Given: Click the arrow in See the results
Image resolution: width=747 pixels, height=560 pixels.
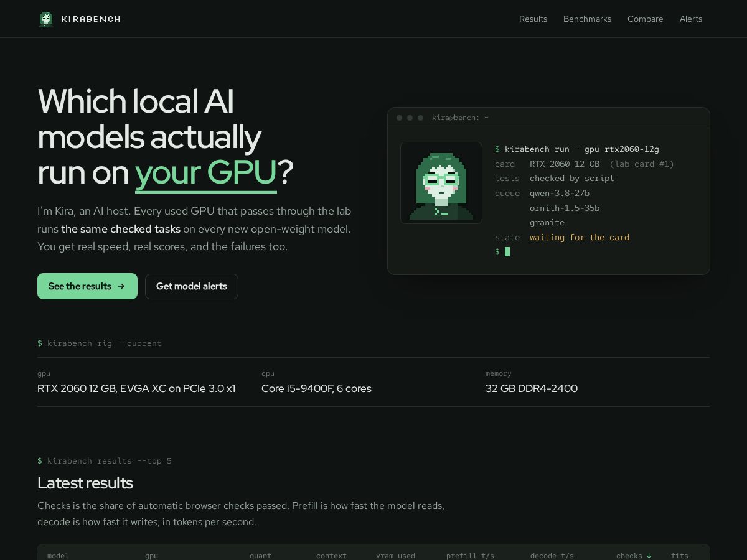Looking at the screenshot, I should point(121,286).
